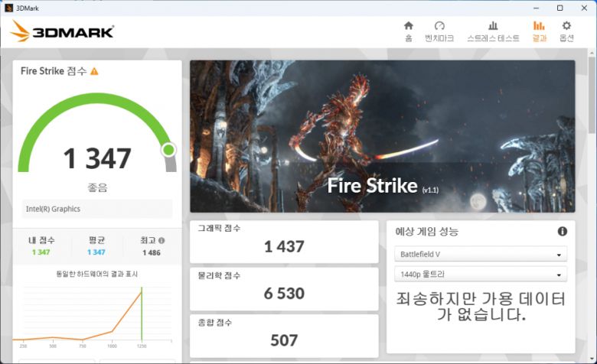Click the graphics score value 1 437

284,247
